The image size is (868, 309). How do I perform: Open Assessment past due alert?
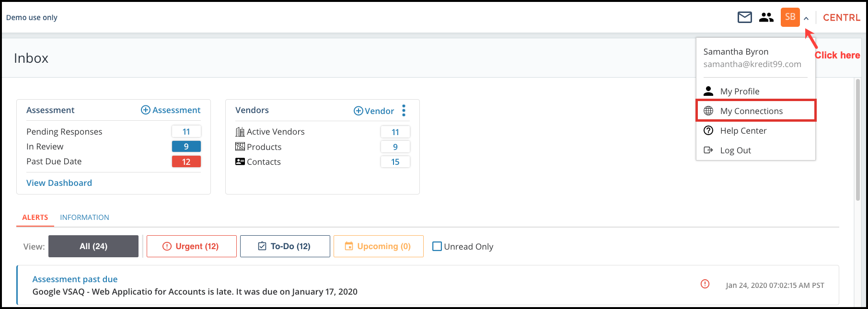tap(75, 279)
